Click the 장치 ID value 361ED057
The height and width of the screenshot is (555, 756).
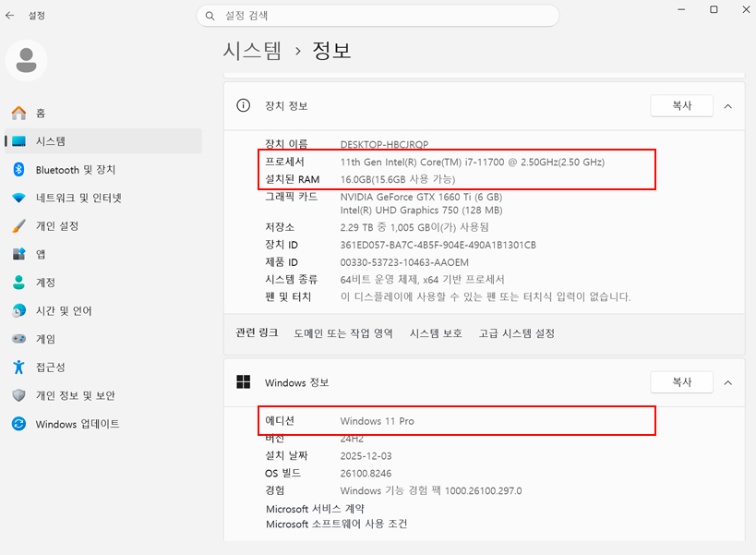coord(438,245)
